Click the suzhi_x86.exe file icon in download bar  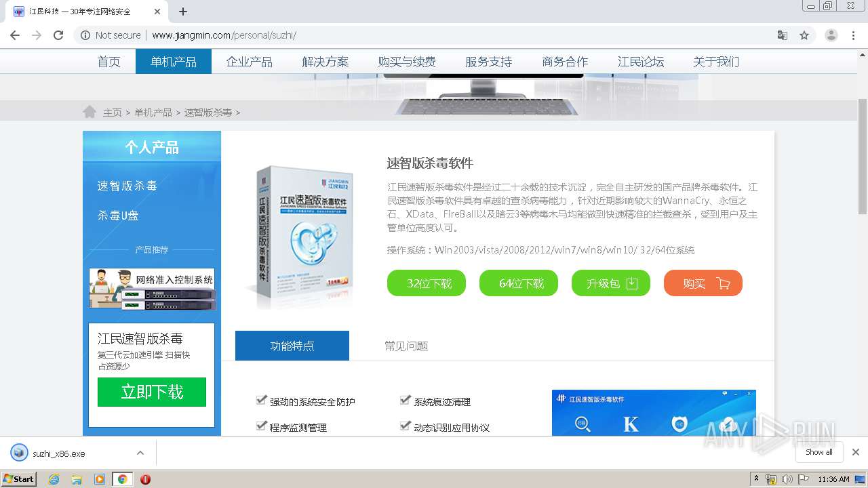pos(19,453)
